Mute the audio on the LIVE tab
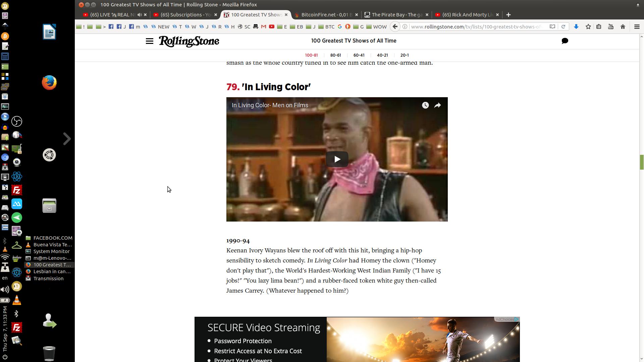 point(140,15)
